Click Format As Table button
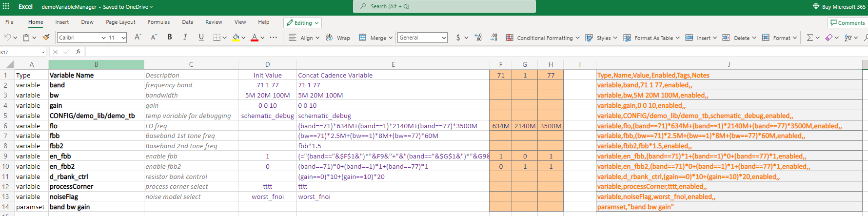868x216 pixels. (651, 38)
